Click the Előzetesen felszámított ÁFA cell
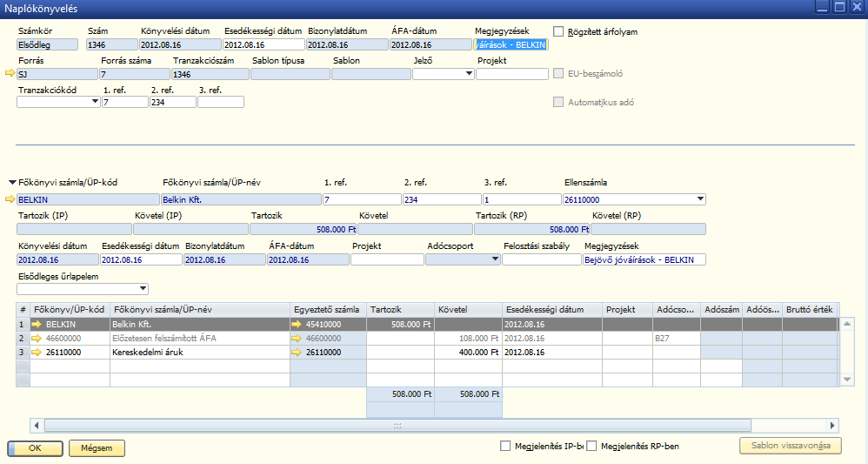868x464 pixels. pyautogui.click(x=200, y=338)
